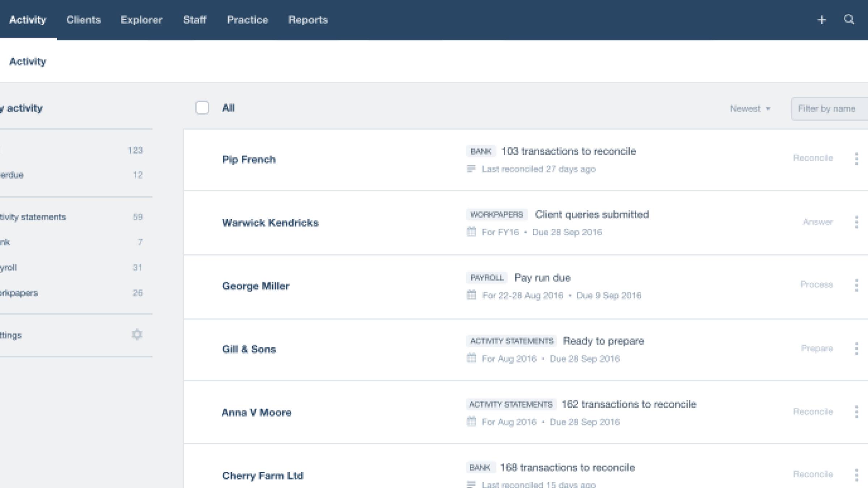This screenshot has height=488, width=868.
Task: Select the Warwick Kendricks row's three-dot options
Action: pyautogui.click(x=856, y=222)
